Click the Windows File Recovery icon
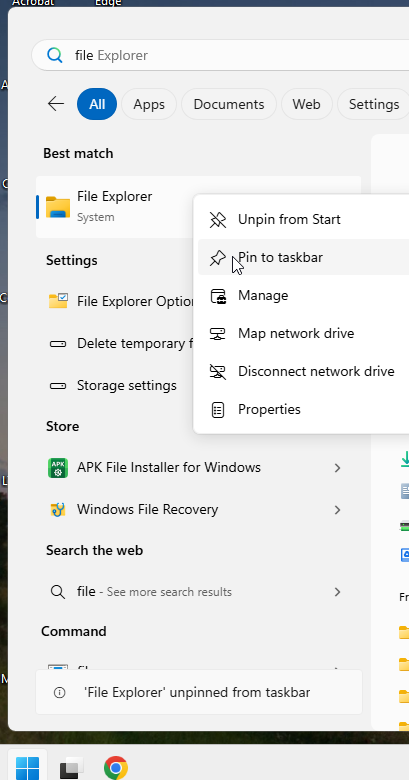The height and width of the screenshot is (780, 409). 58,510
